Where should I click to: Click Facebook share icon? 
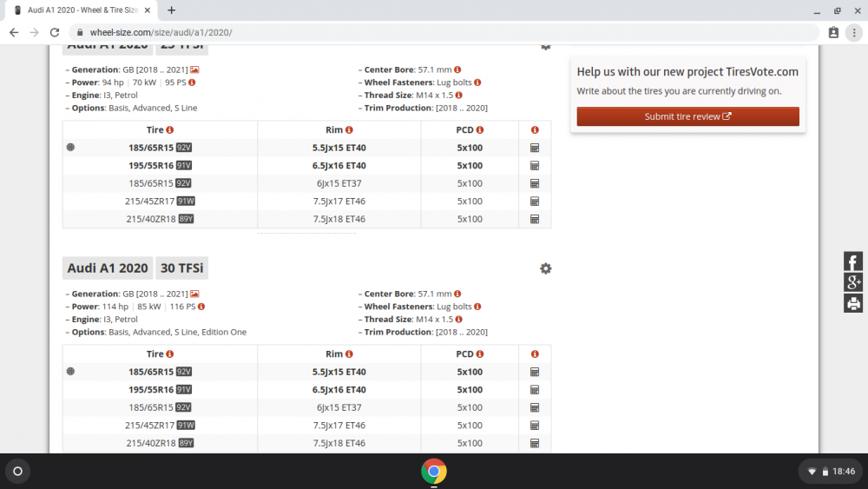(852, 261)
